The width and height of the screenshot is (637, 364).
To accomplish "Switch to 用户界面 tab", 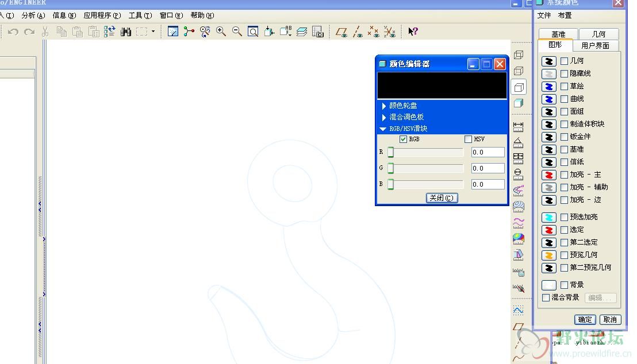I will tap(595, 45).
